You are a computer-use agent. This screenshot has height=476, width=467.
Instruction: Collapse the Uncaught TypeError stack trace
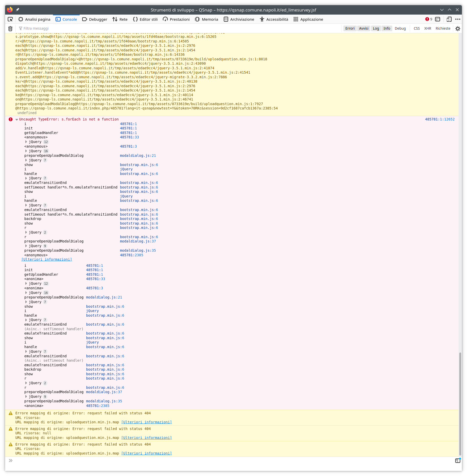[17, 119]
